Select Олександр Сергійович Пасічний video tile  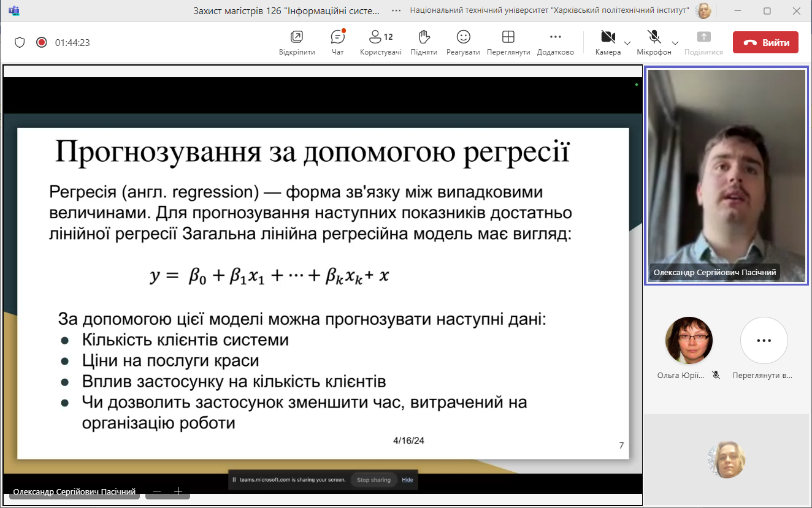[727, 176]
